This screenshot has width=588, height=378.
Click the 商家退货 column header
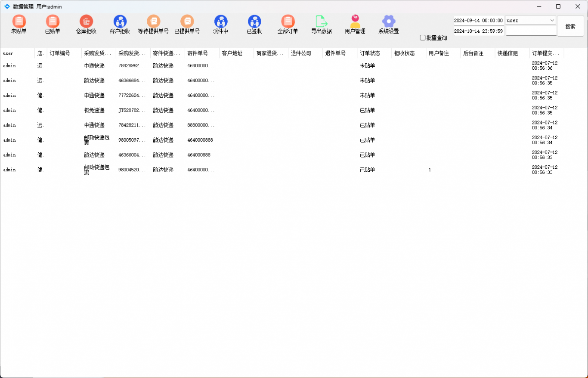271,53
